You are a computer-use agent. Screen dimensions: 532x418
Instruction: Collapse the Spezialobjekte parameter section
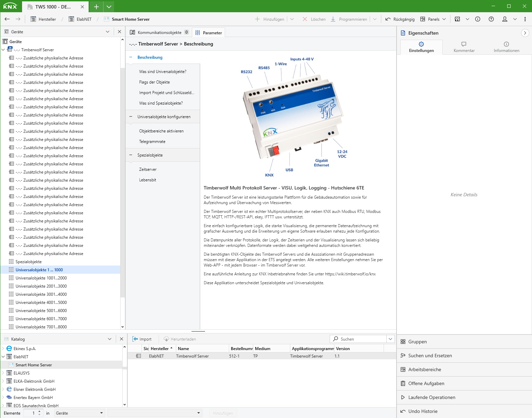(x=131, y=155)
